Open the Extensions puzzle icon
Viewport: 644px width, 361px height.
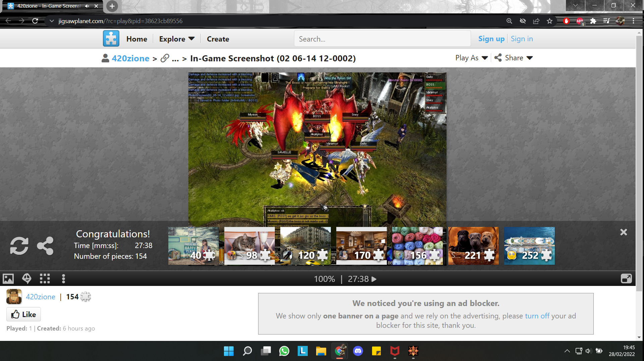pos(593,21)
